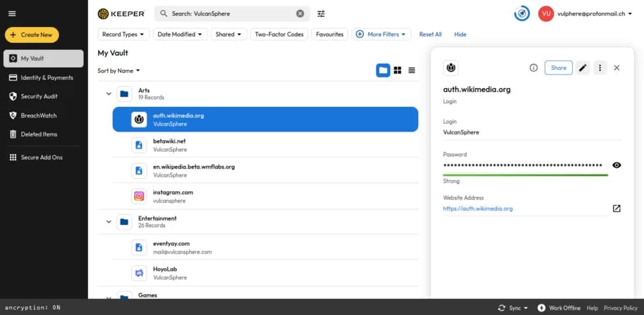Screen dimensions: 644x315
Task: Open Deleted Items
Action: pos(33,134)
